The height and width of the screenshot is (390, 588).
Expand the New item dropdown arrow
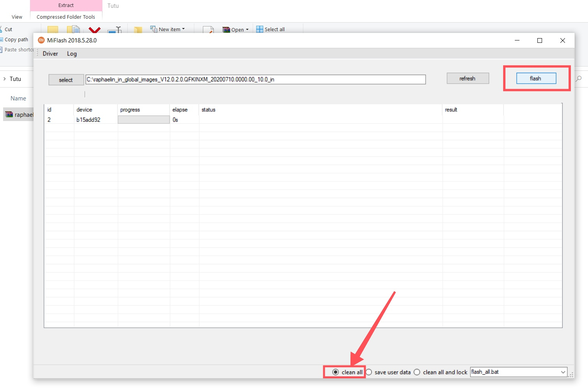point(183,29)
